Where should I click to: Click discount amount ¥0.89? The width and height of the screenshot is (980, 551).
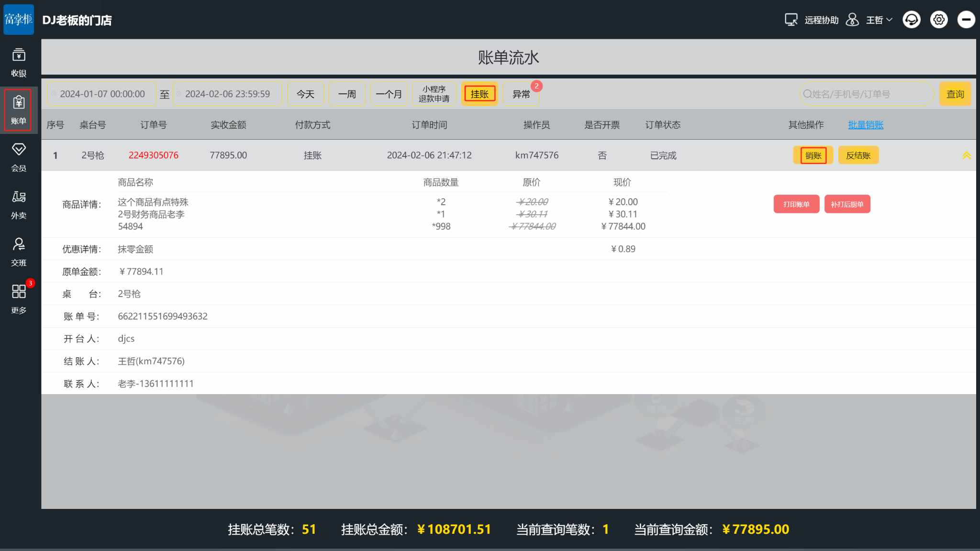tap(623, 249)
